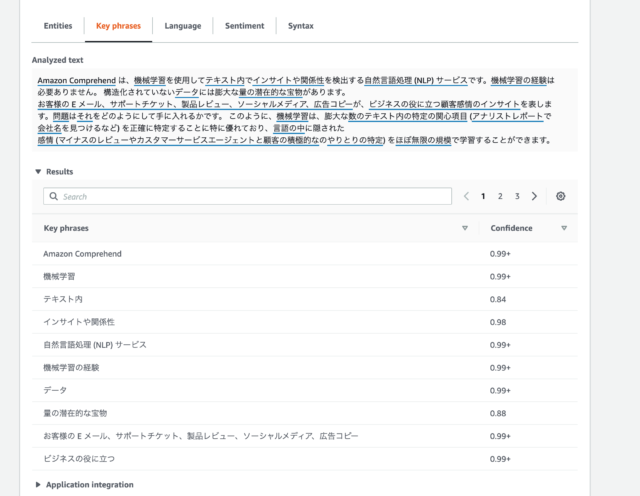Go to previous results page arrow
Viewport: 640px width, 496px height.
466,197
